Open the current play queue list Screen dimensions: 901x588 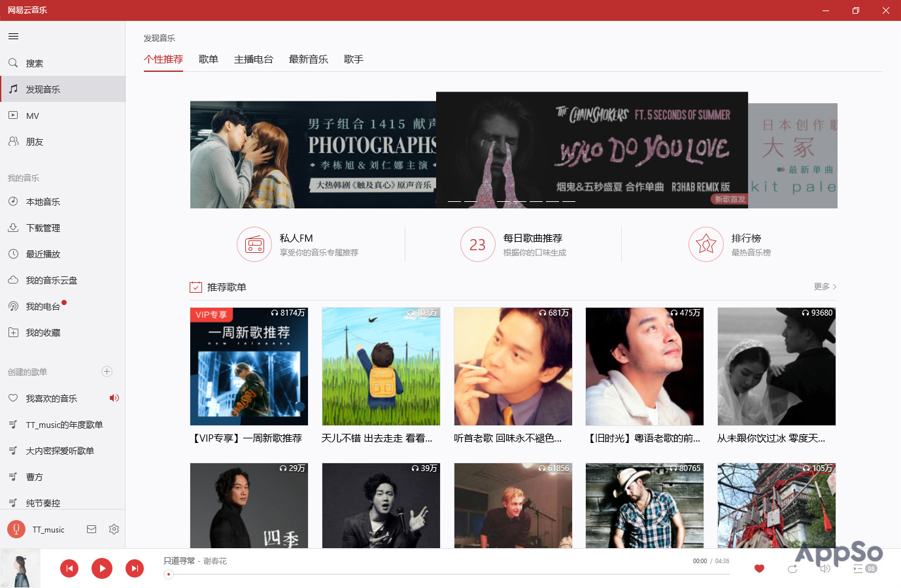point(858,568)
